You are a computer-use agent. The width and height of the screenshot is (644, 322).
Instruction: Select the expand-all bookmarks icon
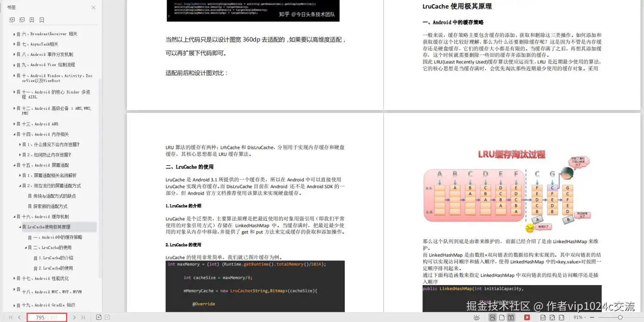coord(12,19)
